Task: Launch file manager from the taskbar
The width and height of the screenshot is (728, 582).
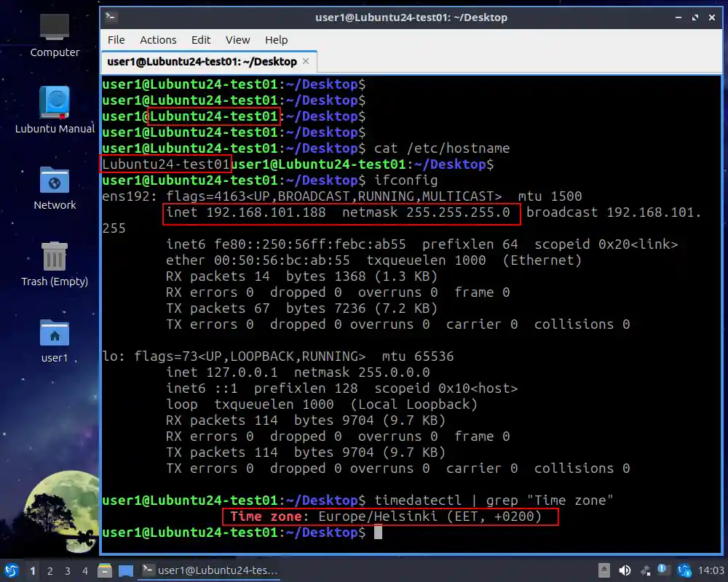Action: (x=105, y=570)
